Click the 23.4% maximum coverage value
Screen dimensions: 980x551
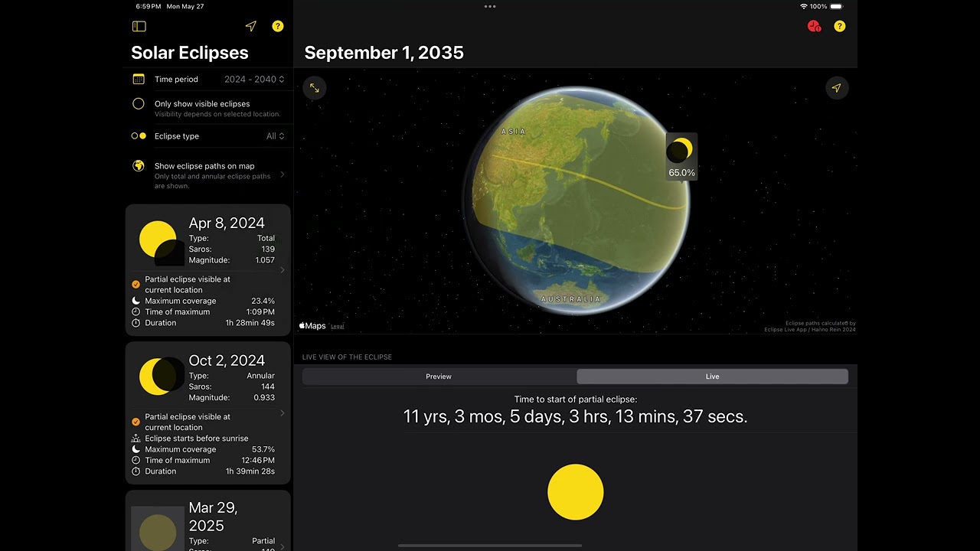point(263,301)
